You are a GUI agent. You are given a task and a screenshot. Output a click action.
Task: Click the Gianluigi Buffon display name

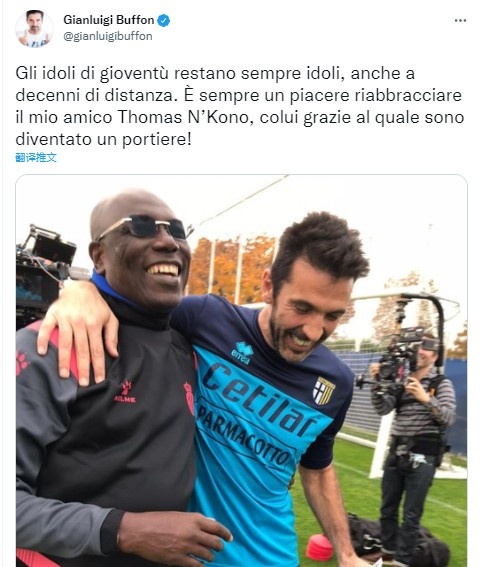click(x=109, y=20)
